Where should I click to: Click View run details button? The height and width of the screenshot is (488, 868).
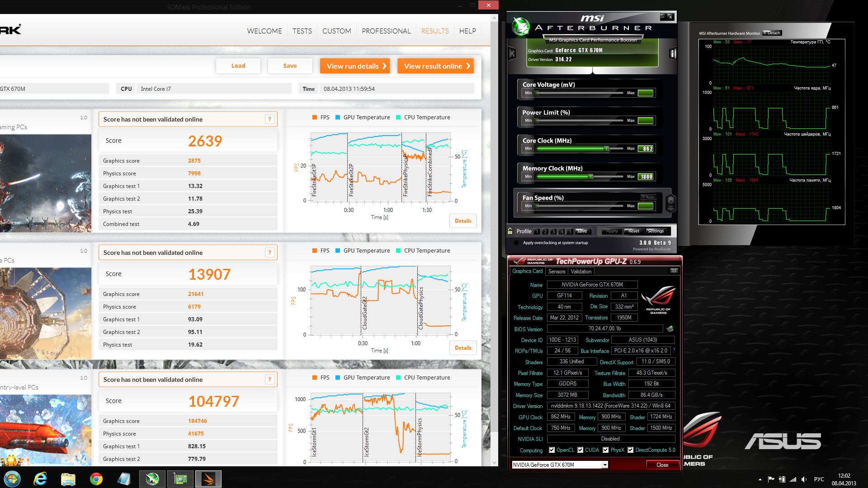(x=355, y=66)
